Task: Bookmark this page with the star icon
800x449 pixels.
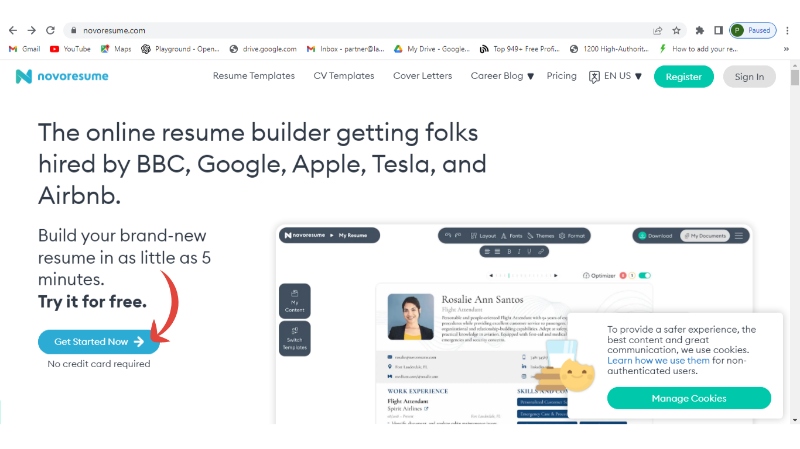Action: tap(676, 30)
